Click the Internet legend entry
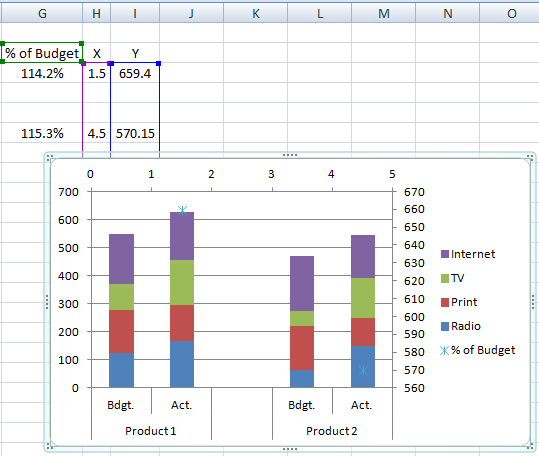 (x=468, y=254)
